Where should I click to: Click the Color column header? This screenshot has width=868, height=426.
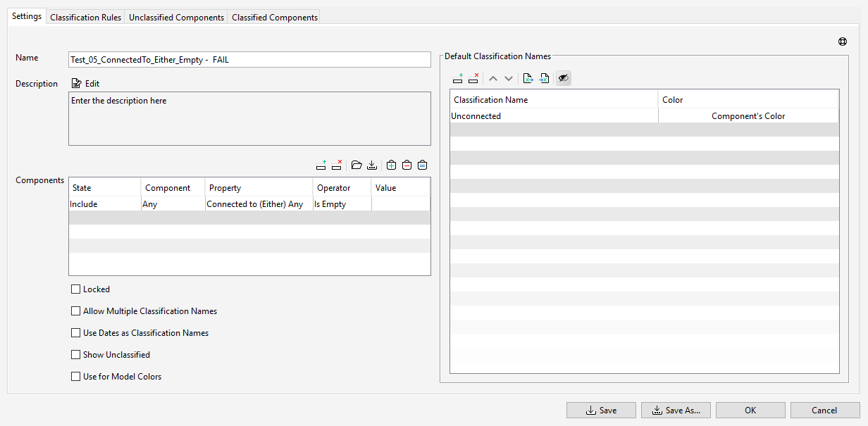click(748, 99)
